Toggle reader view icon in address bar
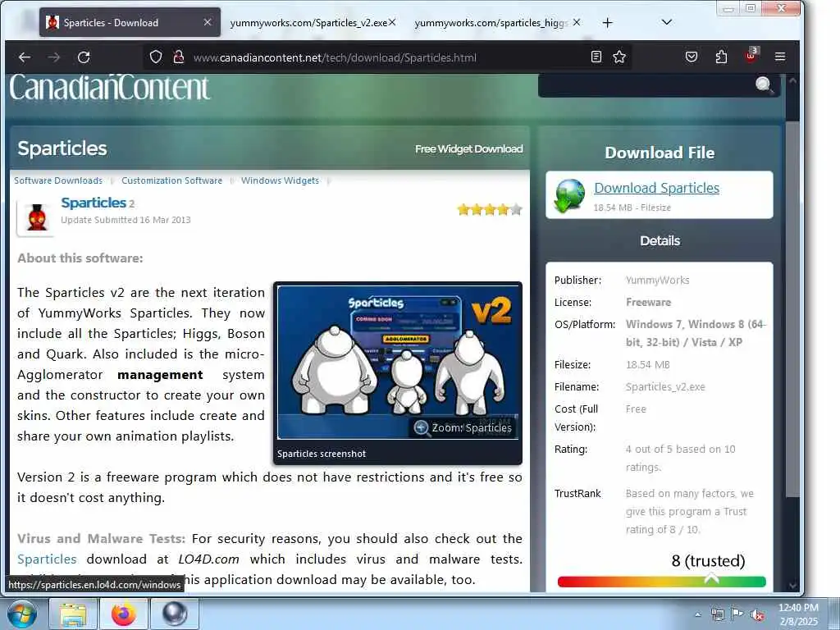 [596, 57]
